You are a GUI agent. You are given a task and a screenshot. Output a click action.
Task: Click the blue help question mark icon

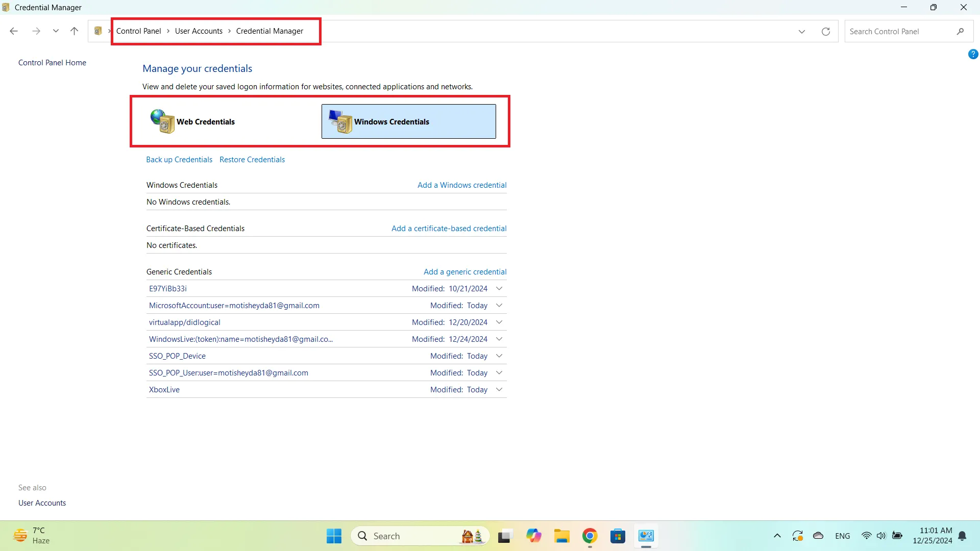coord(973,54)
